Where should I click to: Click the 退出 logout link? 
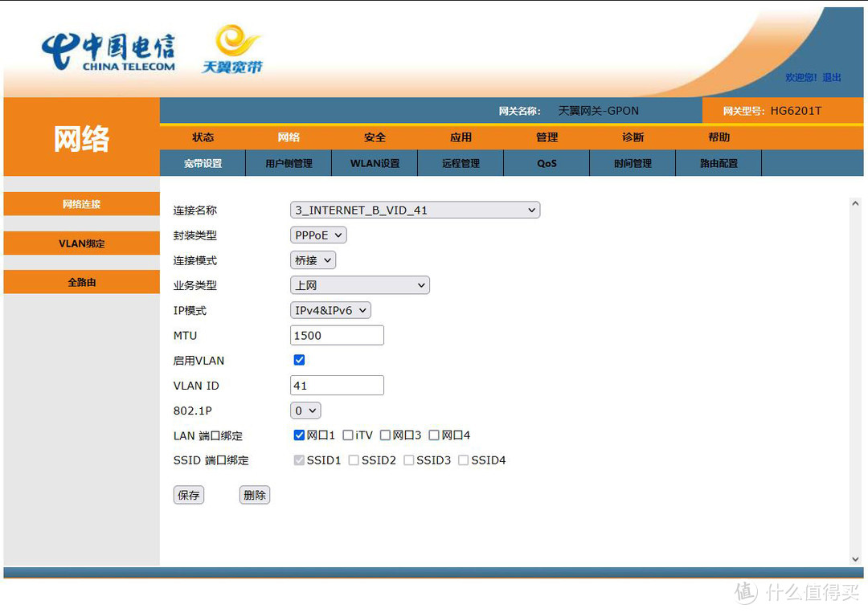[x=832, y=78]
